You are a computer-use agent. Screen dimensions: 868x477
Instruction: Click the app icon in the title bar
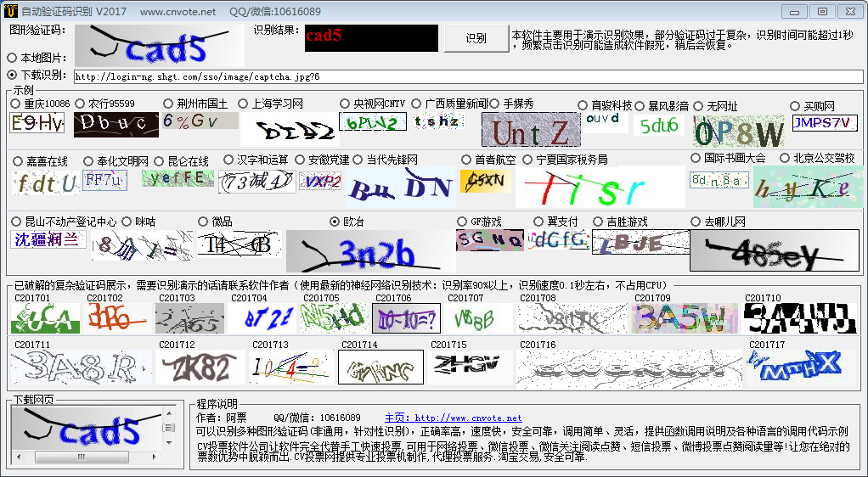[11, 11]
